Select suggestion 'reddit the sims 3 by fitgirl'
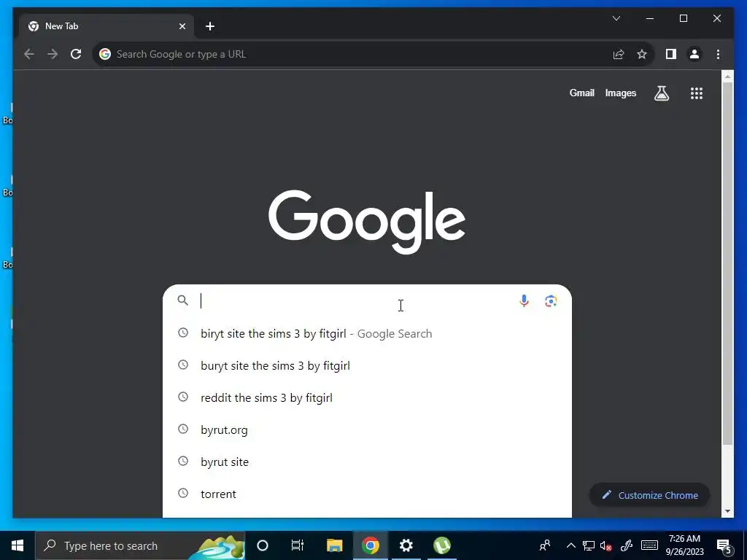Image resolution: width=747 pixels, height=560 pixels. [x=367, y=397]
